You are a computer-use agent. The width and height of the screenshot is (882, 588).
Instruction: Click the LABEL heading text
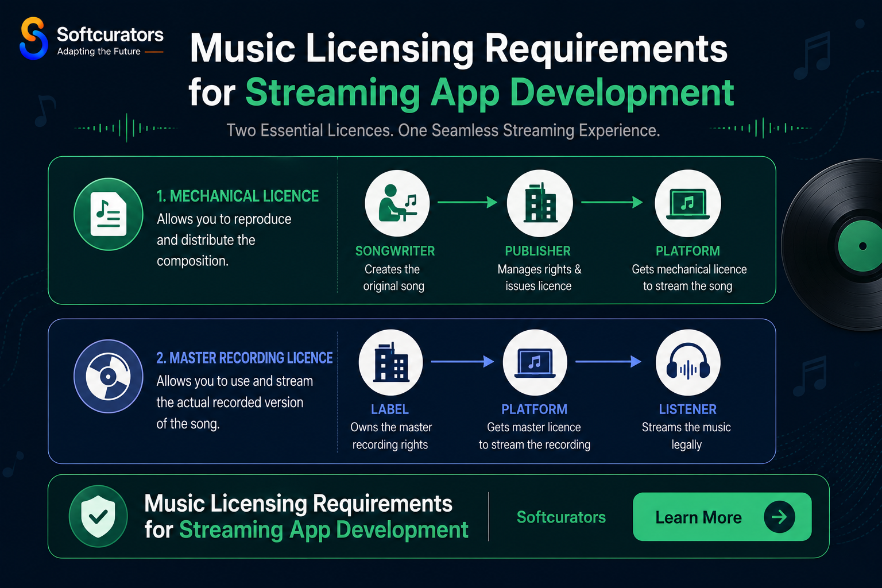[390, 409]
